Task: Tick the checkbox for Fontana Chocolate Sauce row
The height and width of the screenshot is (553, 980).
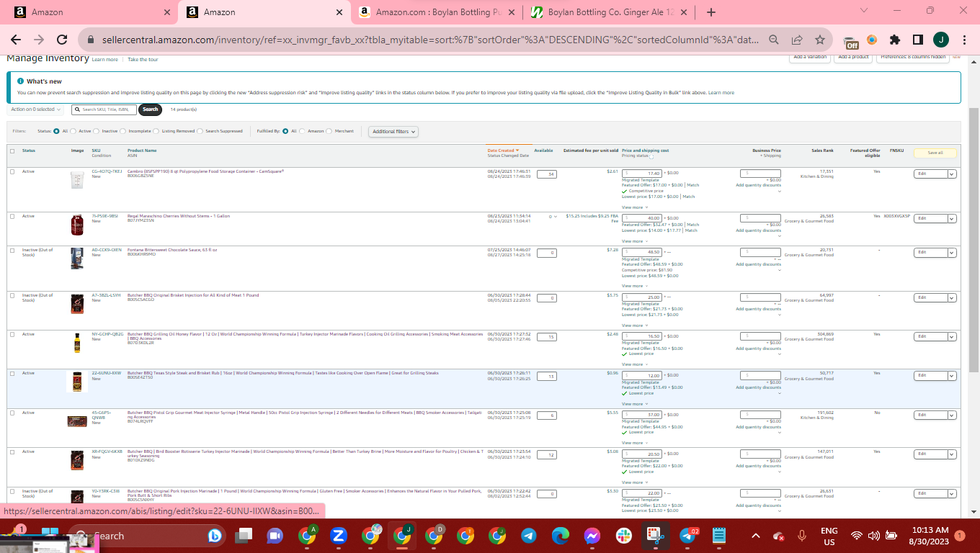Action: (x=12, y=251)
